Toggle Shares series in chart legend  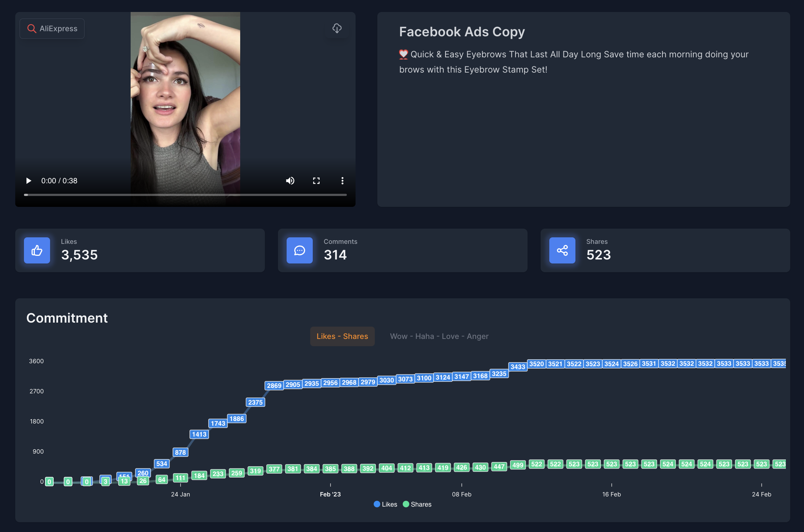click(x=417, y=504)
